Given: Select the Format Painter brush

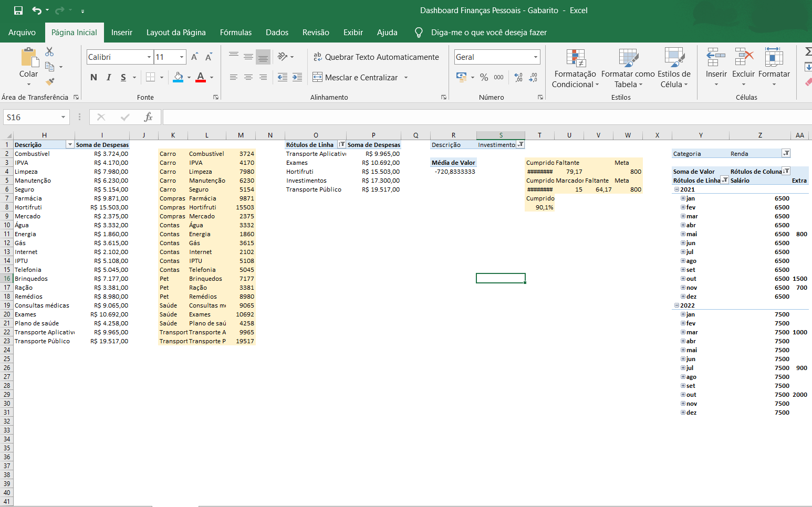Looking at the screenshot, I should click(x=50, y=81).
